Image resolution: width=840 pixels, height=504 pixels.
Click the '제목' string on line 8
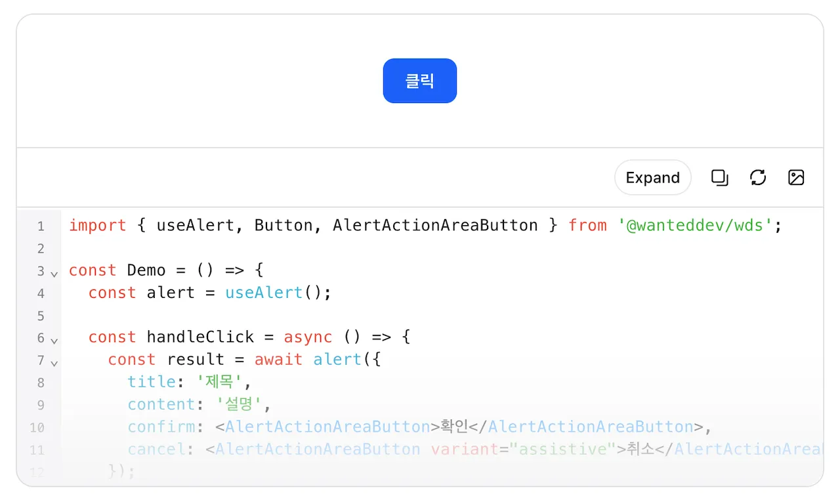[219, 381]
